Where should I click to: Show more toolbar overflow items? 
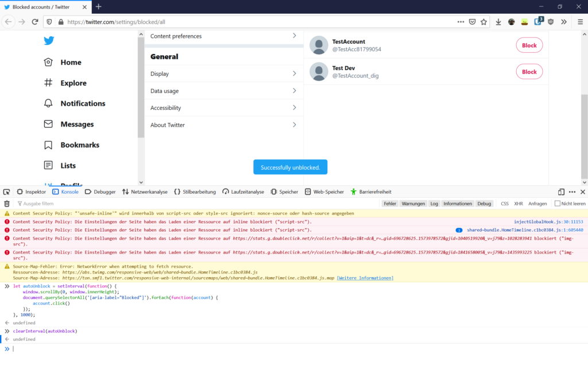click(x=564, y=22)
